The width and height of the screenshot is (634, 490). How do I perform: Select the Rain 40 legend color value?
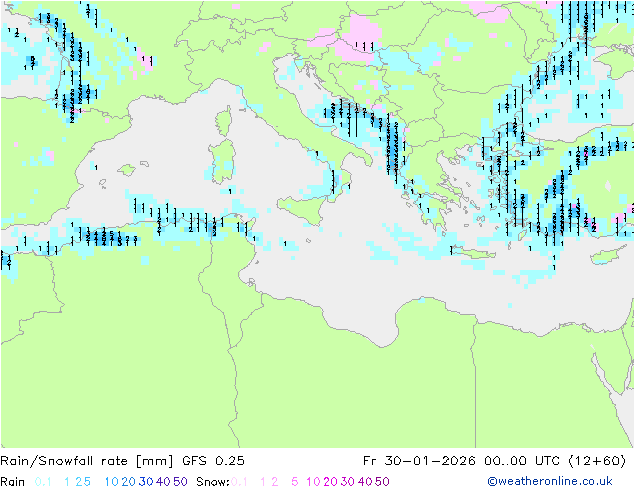(163, 482)
